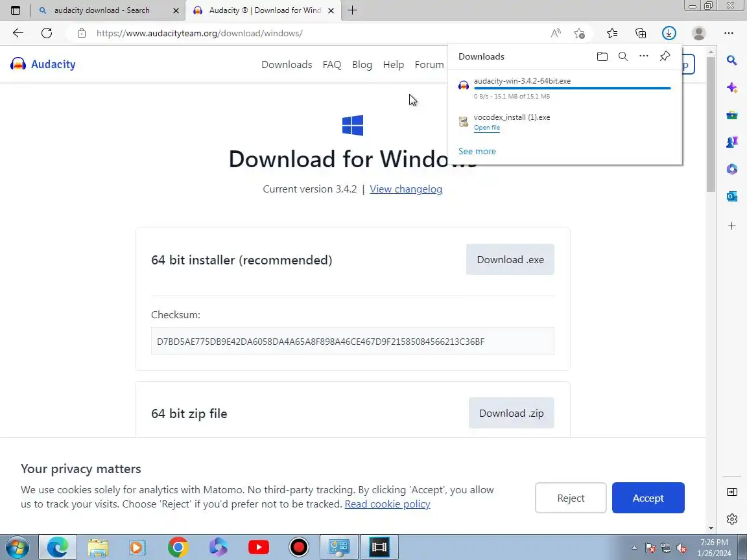Click the audacity download progress bar
Image resolution: width=747 pixels, height=560 pixels.
pyautogui.click(x=572, y=88)
